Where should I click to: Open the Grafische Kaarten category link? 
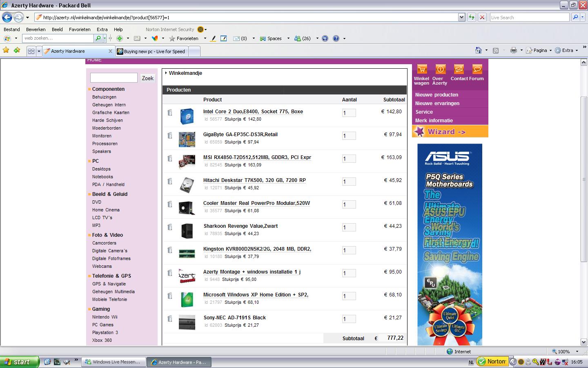point(111,112)
